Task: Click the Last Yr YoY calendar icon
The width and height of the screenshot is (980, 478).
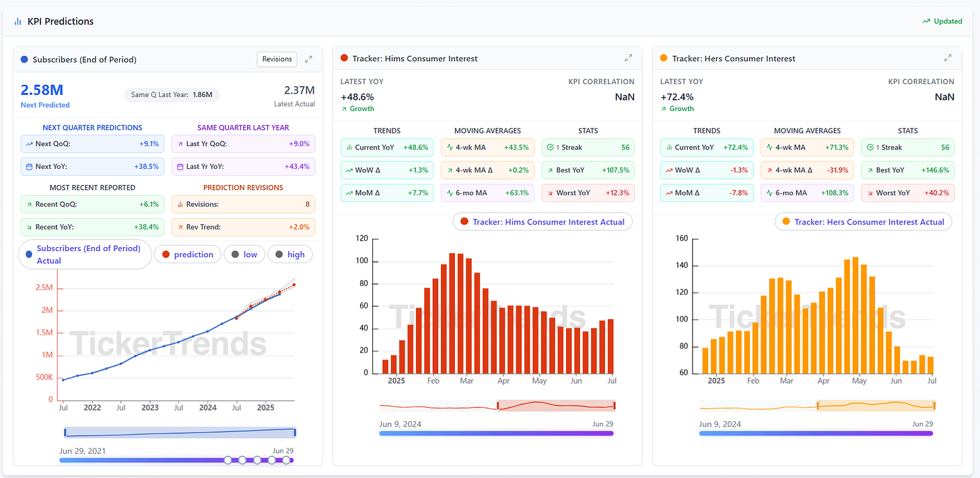Action: coord(180,166)
